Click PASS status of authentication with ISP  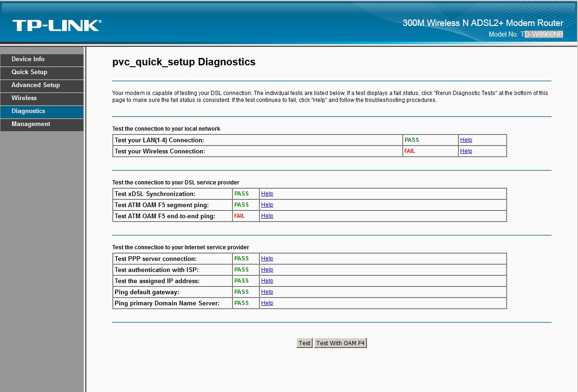pyautogui.click(x=241, y=270)
